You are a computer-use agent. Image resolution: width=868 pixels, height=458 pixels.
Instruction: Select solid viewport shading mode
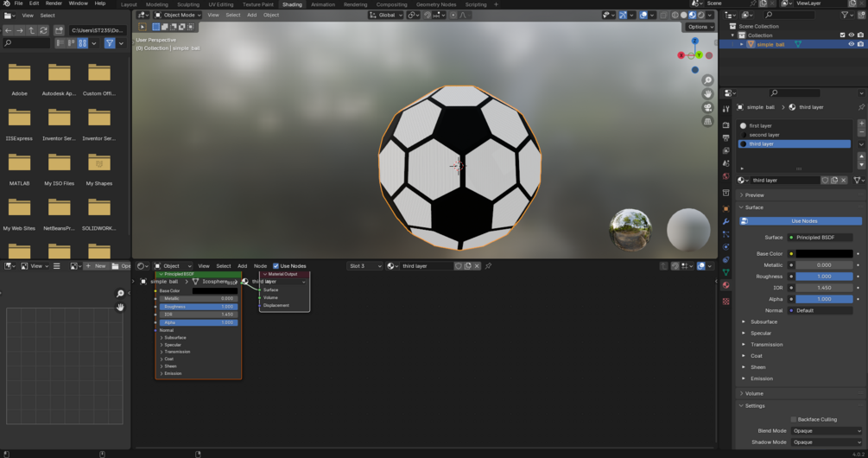click(684, 15)
